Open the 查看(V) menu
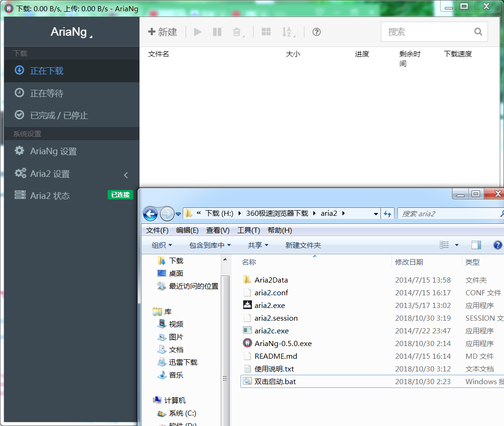Image resolution: width=504 pixels, height=426 pixels. (217, 230)
